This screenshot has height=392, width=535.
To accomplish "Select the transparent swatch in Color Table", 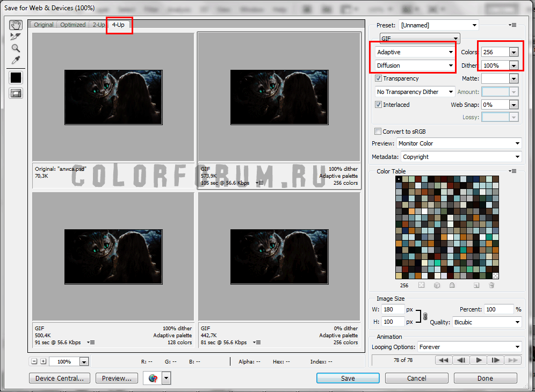I will pos(495,275).
